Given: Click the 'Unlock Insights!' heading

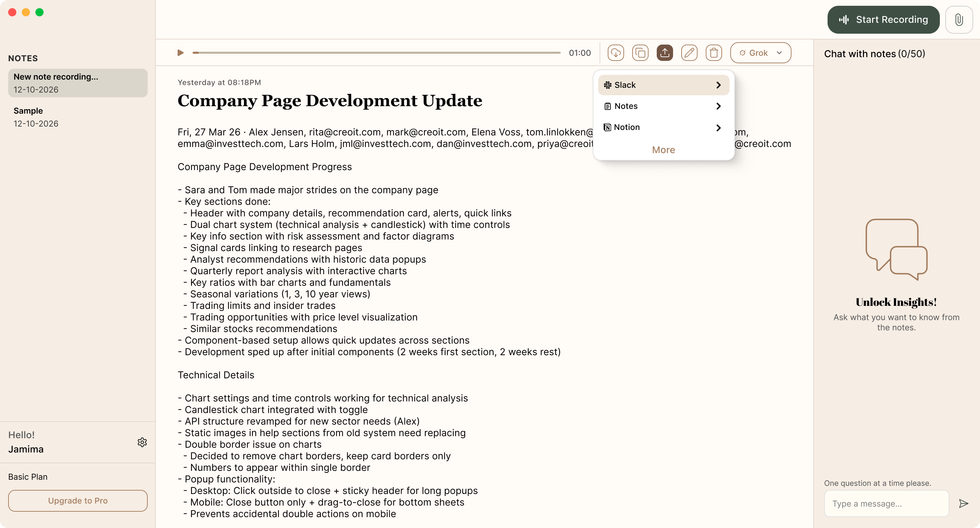Looking at the screenshot, I should [x=896, y=302].
